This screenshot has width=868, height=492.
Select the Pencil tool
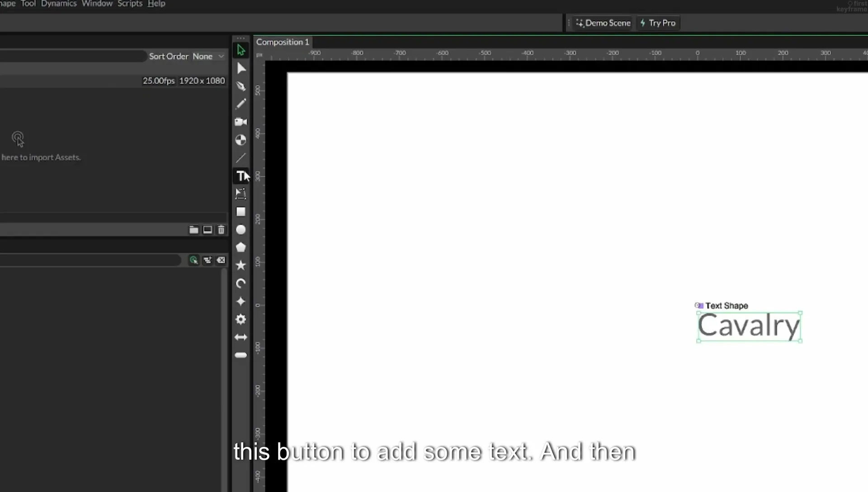click(x=241, y=104)
